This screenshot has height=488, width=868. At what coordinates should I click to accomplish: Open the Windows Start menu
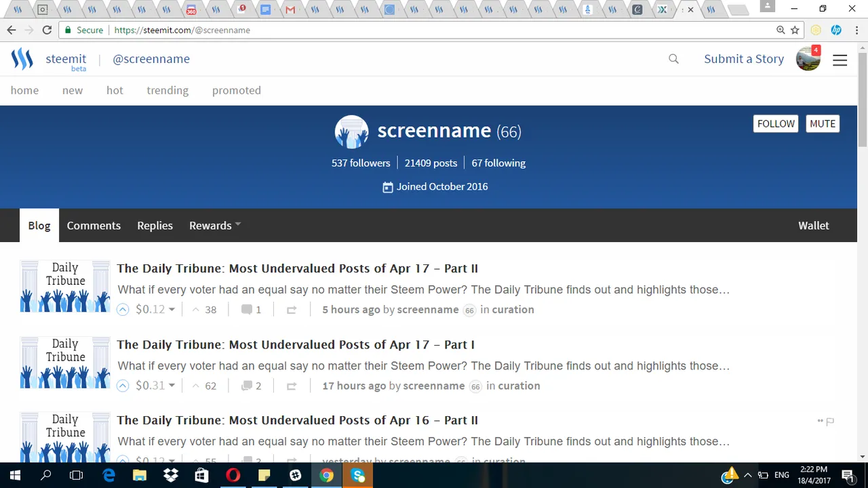click(x=15, y=475)
